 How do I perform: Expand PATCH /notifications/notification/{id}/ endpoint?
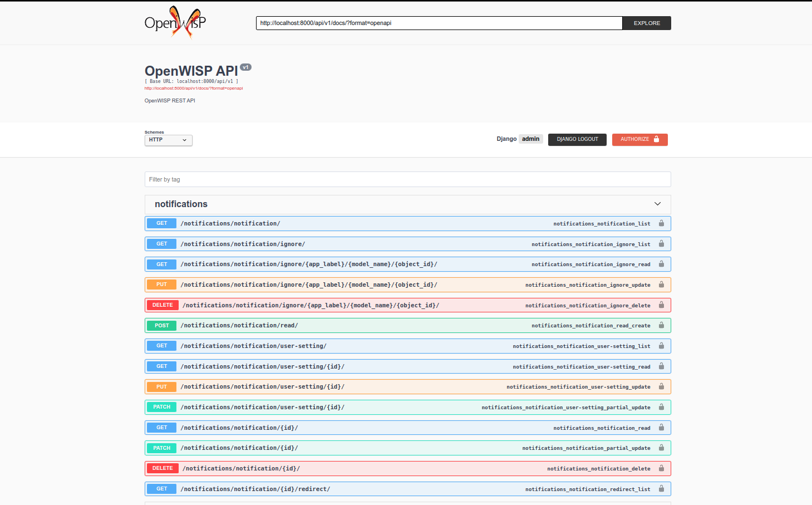[x=408, y=448]
